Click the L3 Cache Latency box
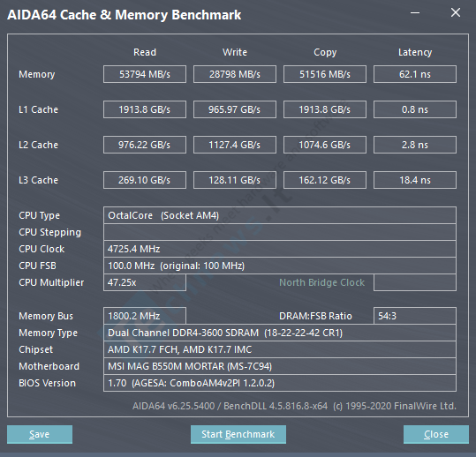Image resolution: width=476 pixels, height=457 pixels. coord(415,180)
